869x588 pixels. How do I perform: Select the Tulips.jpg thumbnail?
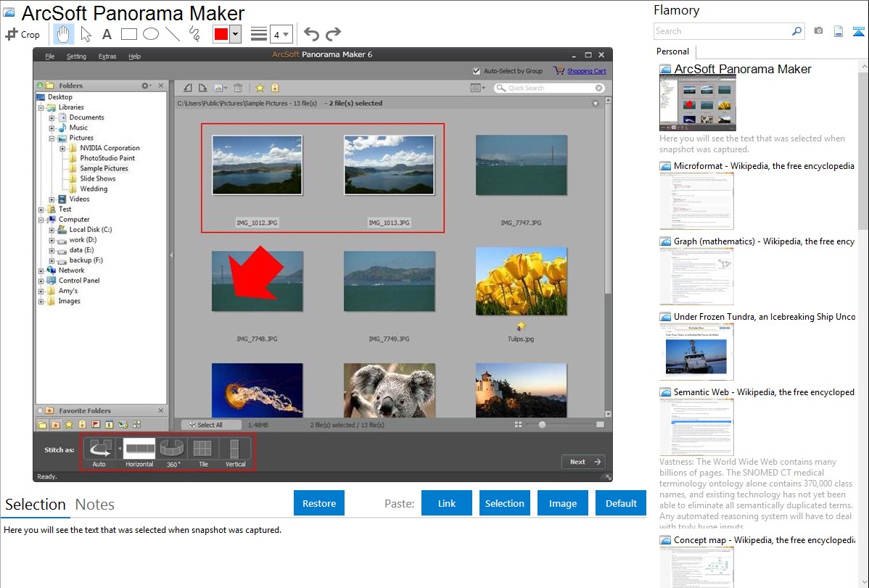tap(521, 281)
